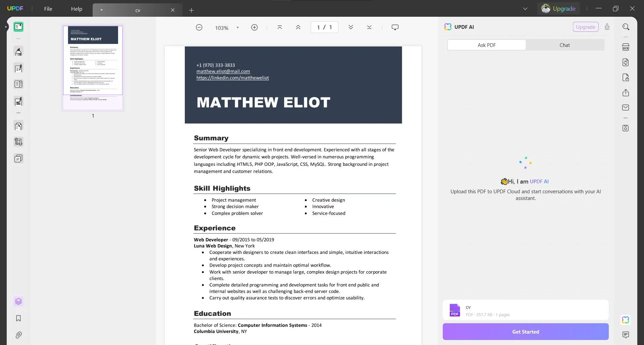Open the Organize Pages tool
Screen dimensions: 644x345
[x=18, y=126]
